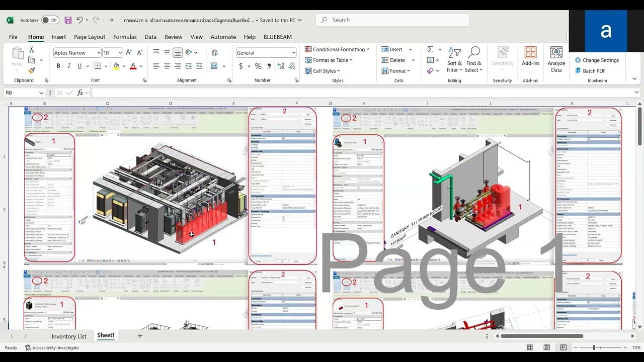The height and width of the screenshot is (362, 644).
Task: Click the Copy icon
Action: coord(31,60)
